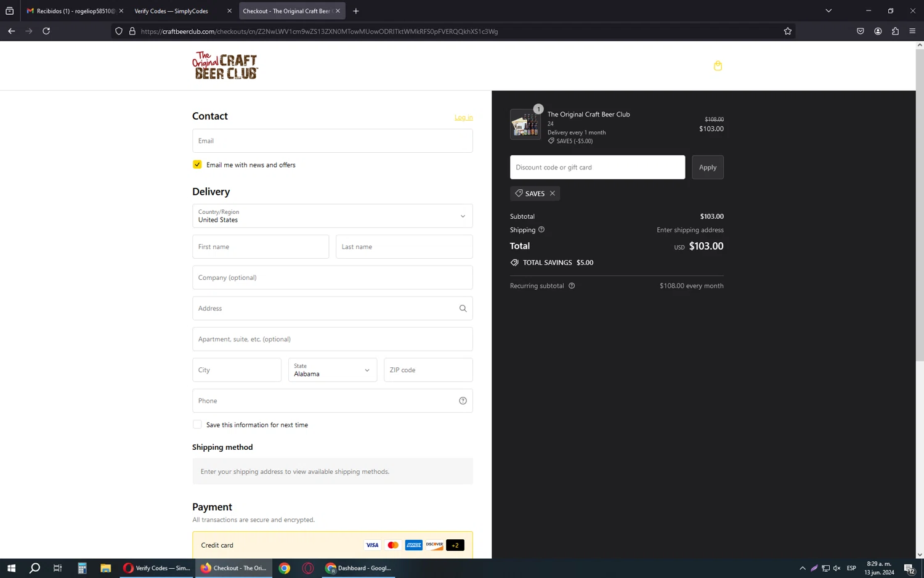
Task: Select the Credit card payment option
Action: tap(333, 545)
